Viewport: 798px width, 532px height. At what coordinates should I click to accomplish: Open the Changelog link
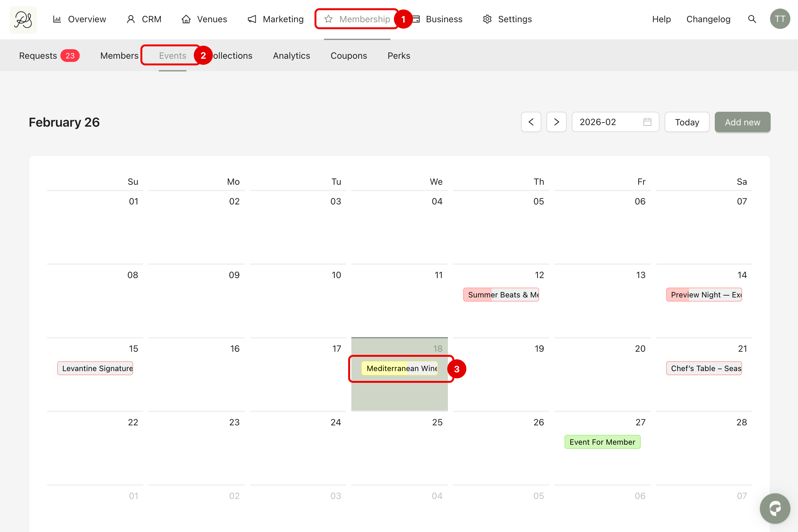708,19
